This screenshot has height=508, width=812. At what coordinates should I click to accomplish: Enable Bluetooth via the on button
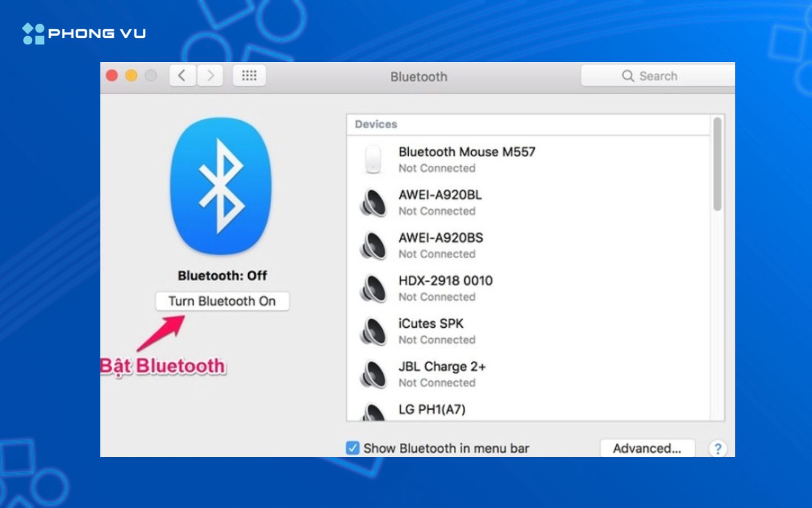222,301
